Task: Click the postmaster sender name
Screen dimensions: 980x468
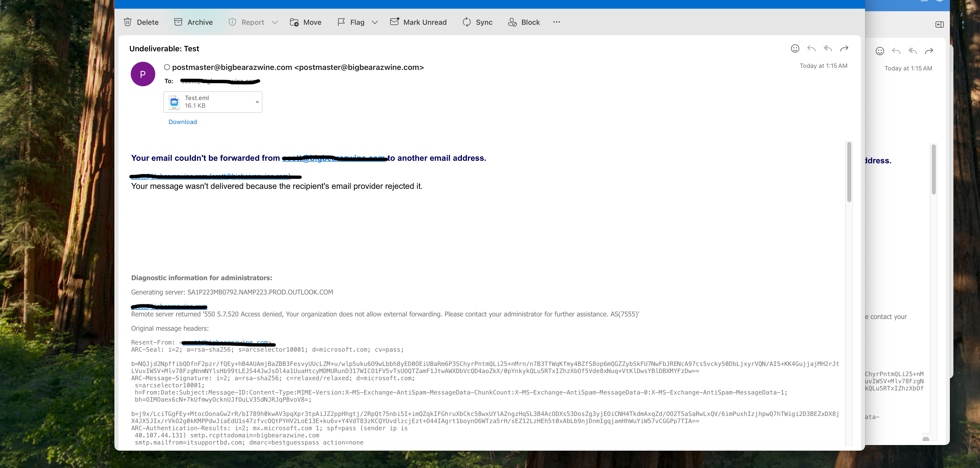Action: pos(298,67)
